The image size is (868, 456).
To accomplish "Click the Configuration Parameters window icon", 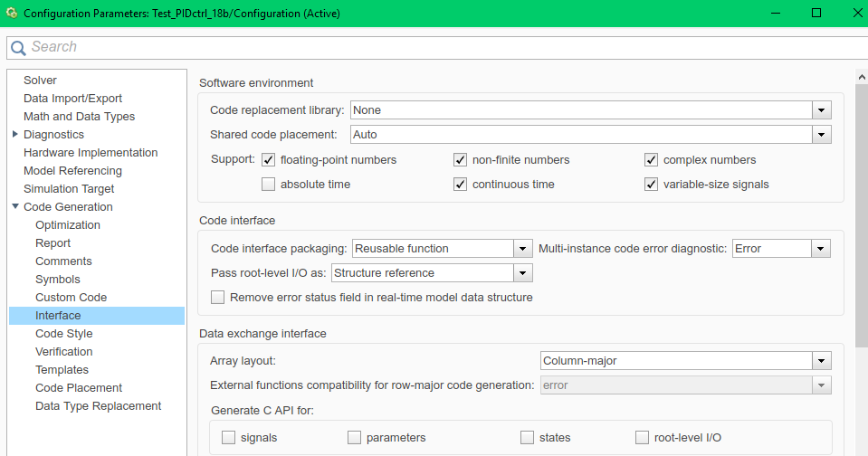I will pyautogui.click(x=12, y=14).
